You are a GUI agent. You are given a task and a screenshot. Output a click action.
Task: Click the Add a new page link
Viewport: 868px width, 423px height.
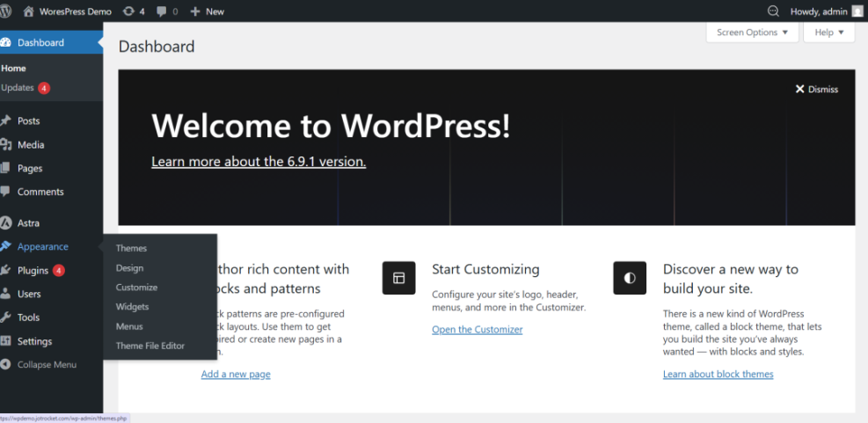tap(236, 375)
